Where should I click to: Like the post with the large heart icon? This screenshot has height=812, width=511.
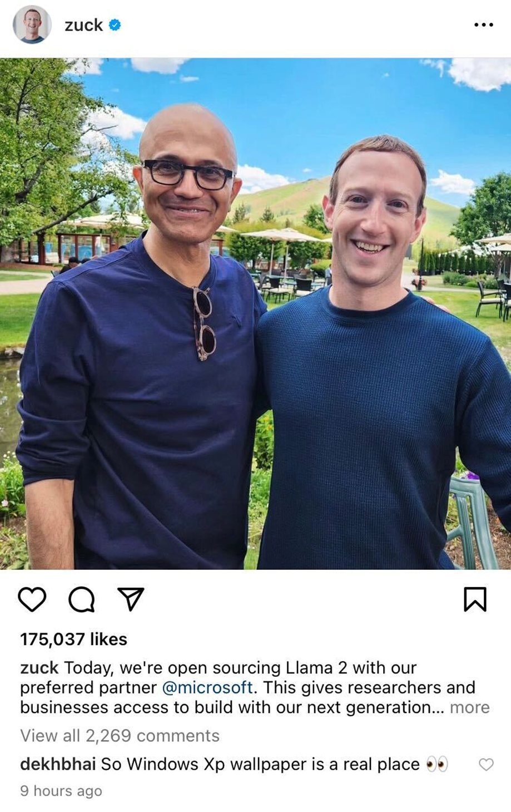coord(32,599)
